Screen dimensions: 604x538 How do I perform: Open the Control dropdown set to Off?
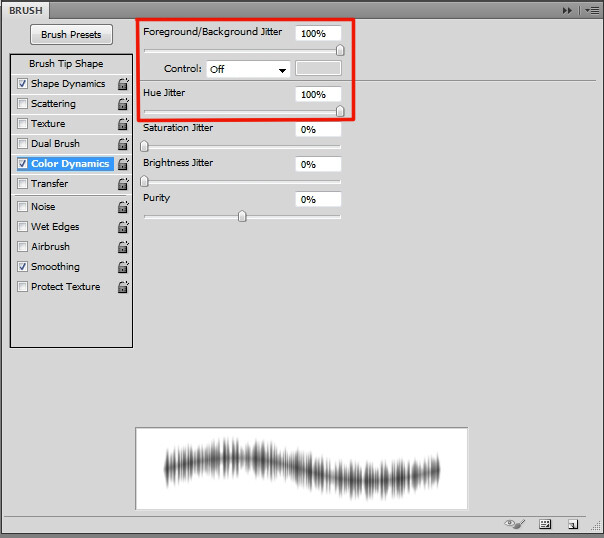pos(248,69)
